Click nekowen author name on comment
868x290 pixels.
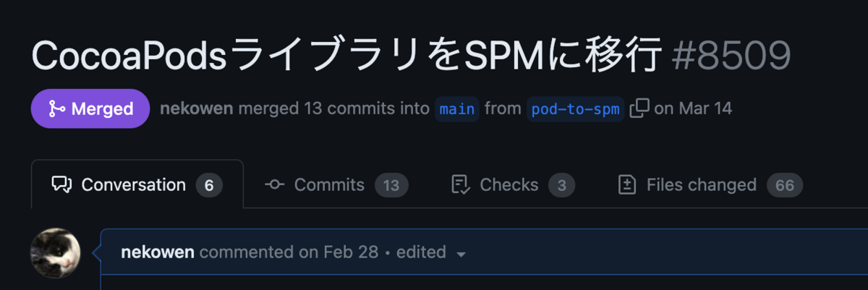158,252
